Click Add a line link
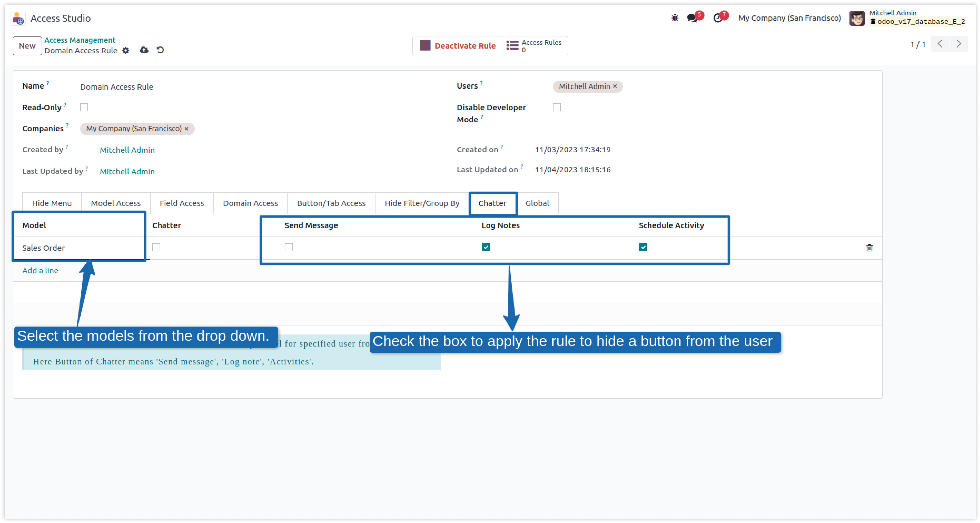Image resolution: width=980 pixels, height=523 pixels. pyautogui.click(x=40, y=271)
